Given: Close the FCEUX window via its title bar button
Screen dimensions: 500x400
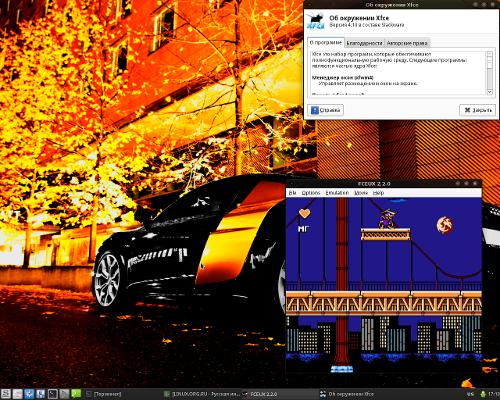Looking at the screenshot, I should click(x=475, y=184).
